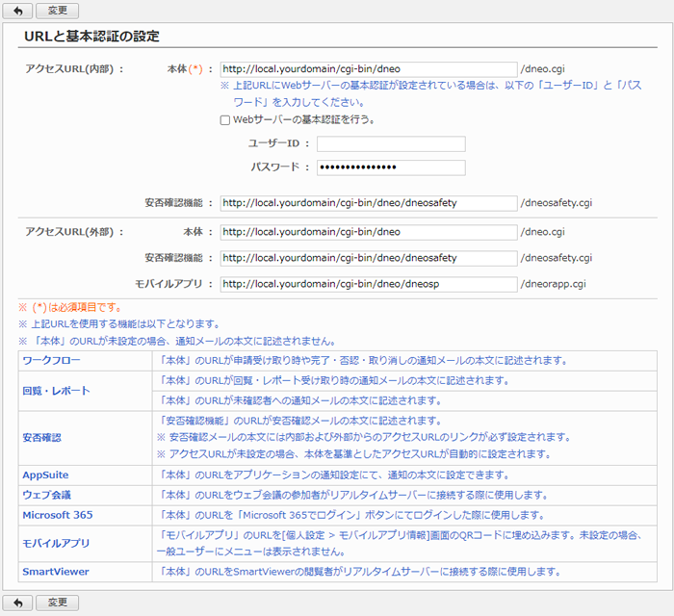Click the 回覧・レポート row label
The image size is (674, 616).
click(56, 390)
